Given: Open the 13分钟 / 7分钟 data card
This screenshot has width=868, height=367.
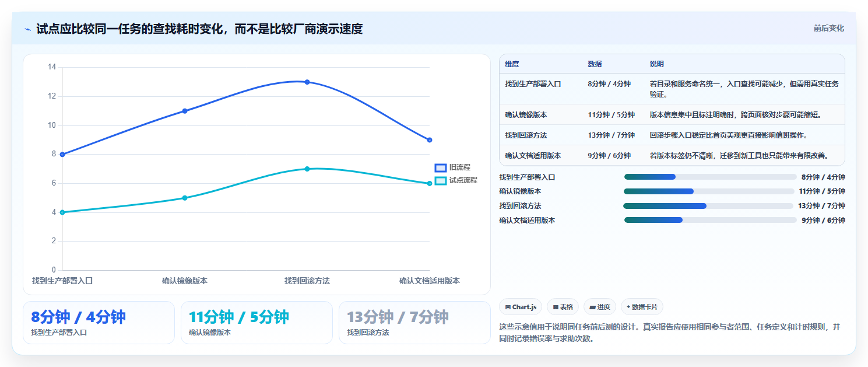Looking at the screenshot, I should 414,323.
